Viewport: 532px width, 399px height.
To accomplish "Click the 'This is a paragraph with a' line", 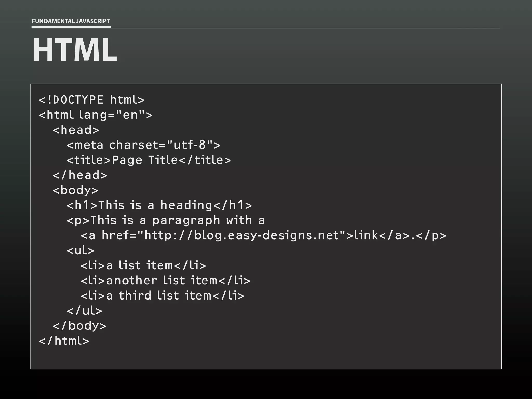I will click(166, 220).
